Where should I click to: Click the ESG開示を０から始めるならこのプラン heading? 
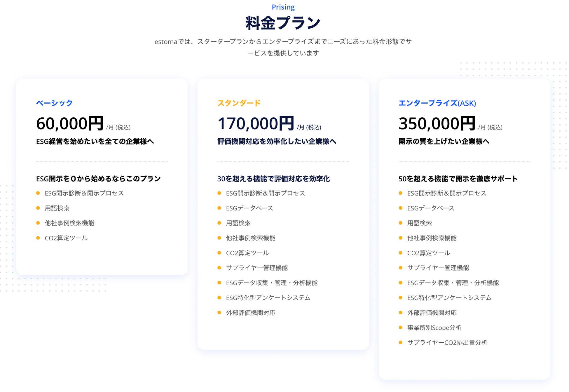pos(98,179)
